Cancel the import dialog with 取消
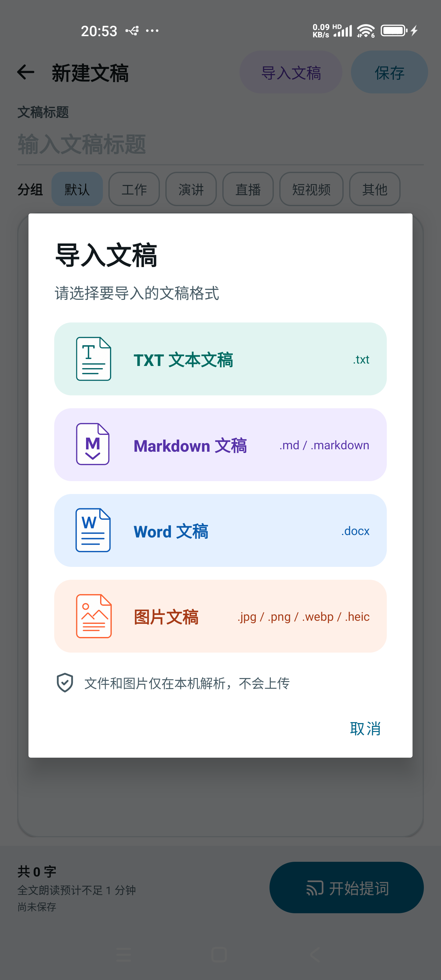 tap(365, 729)
